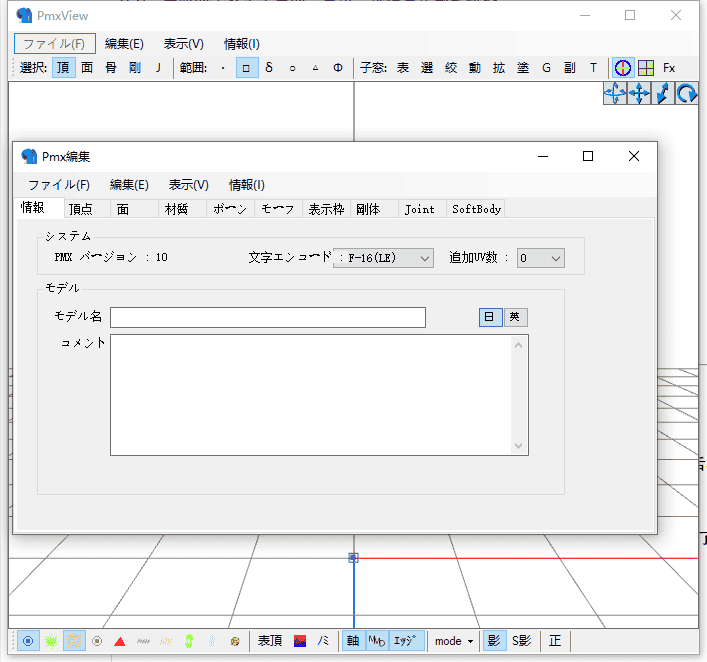Switch to the SoftBody tab
Screen dimensions: 707x662
click(x=475, y=209)
